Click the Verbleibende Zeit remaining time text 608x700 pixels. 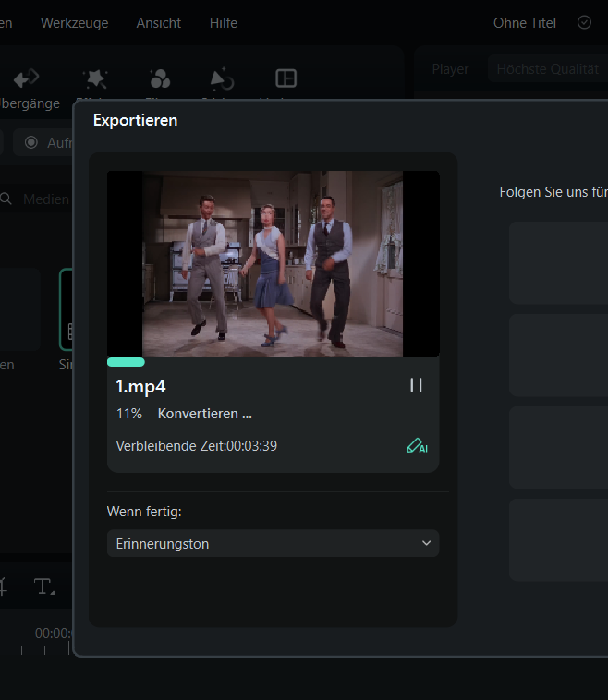(x=197, y=445)
